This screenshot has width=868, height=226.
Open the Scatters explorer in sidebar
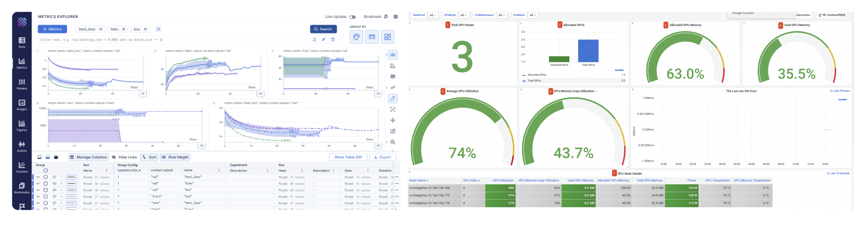tap(22, 167)
